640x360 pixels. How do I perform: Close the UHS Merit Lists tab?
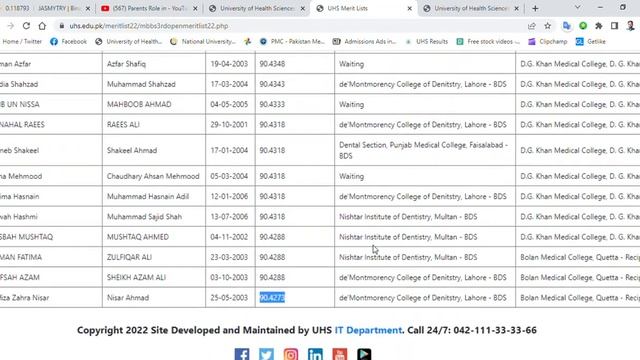coord(410,8)
